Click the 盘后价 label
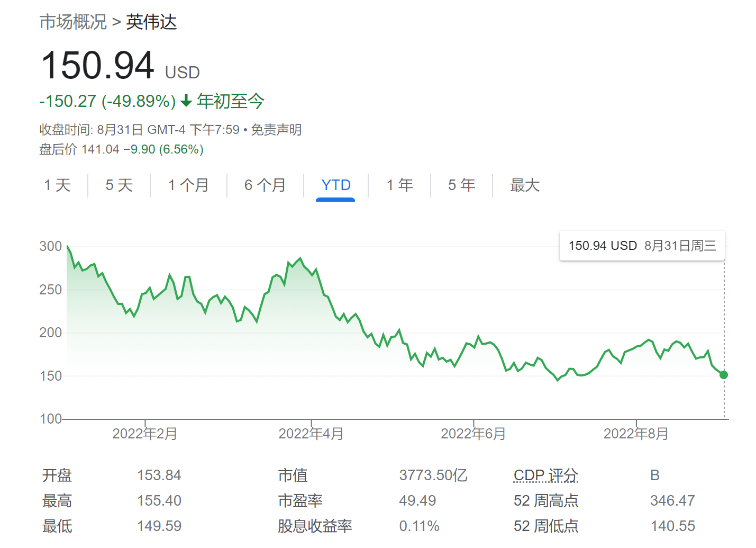 pyautogui.click(x=58, y=149)
